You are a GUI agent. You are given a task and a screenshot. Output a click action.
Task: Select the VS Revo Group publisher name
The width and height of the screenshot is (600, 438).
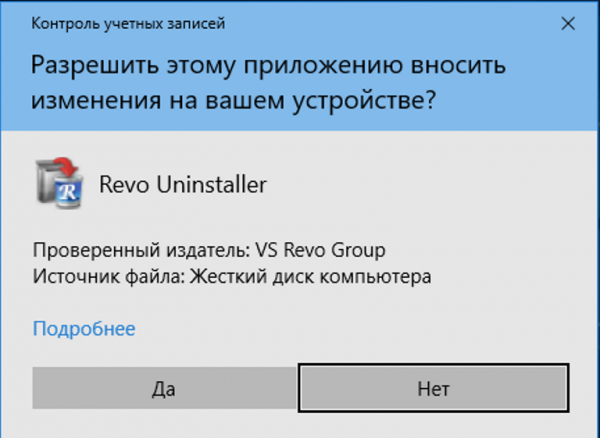pyautogui.click(x=320, y=250)
